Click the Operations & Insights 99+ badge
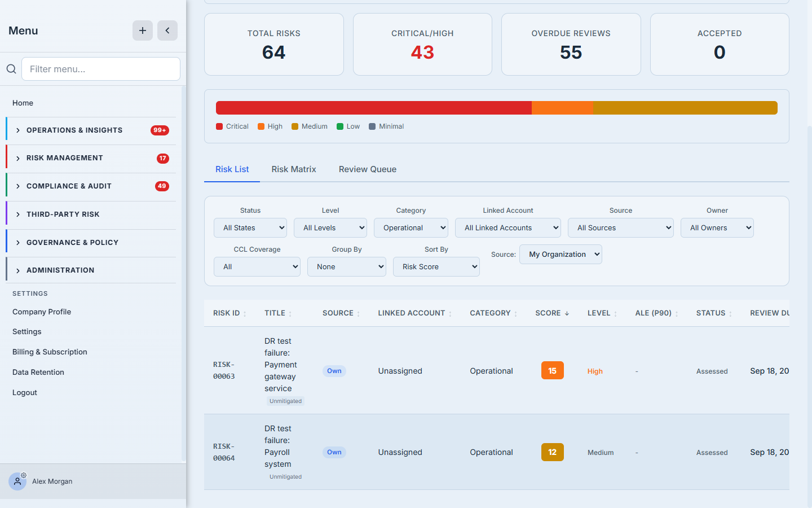Screen dimensions: 812x508 tap(160, 130)
